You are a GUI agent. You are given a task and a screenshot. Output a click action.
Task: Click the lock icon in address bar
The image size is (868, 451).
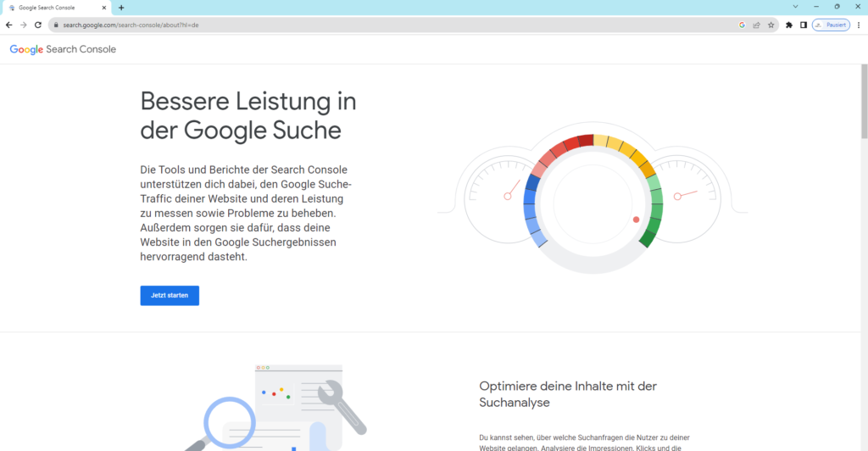(56, 25)
